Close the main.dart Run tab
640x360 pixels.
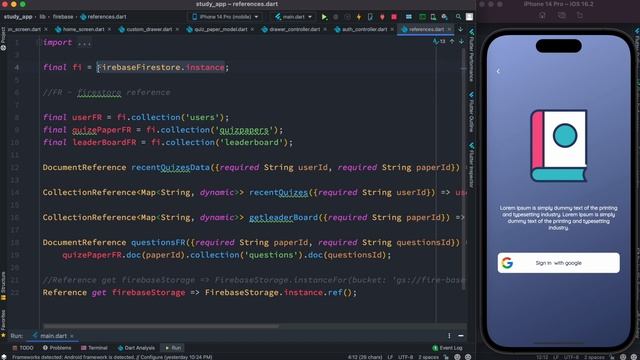pyautogui.click(x=72, y=336)
